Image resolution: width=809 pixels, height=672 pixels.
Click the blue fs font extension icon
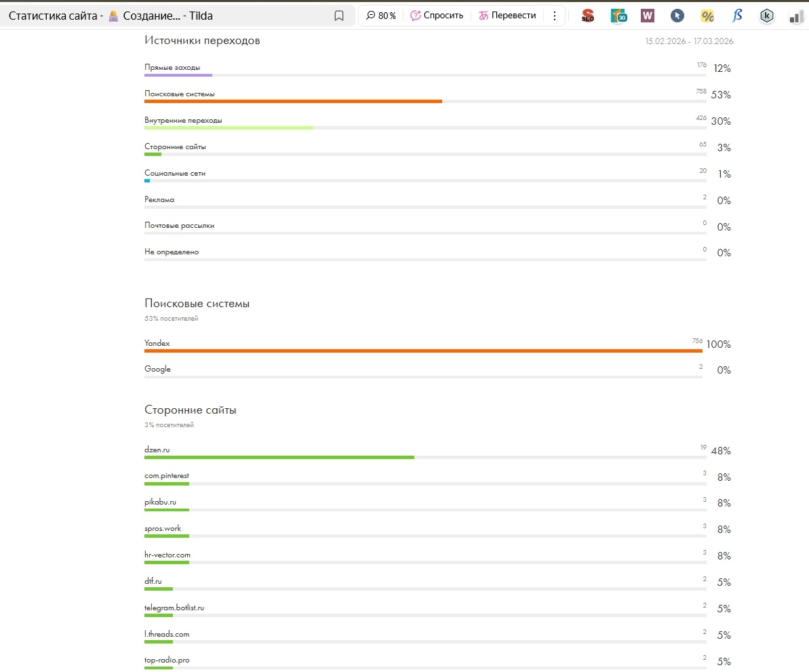coord(737,16)
